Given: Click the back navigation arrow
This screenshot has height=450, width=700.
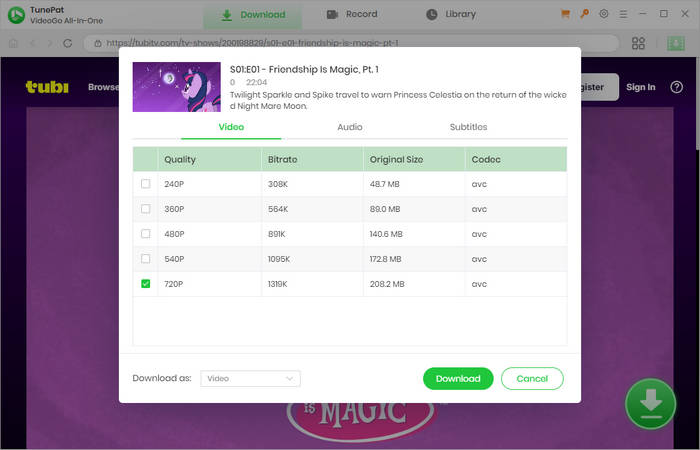Looking at the screenshot, I should (32, 43).
